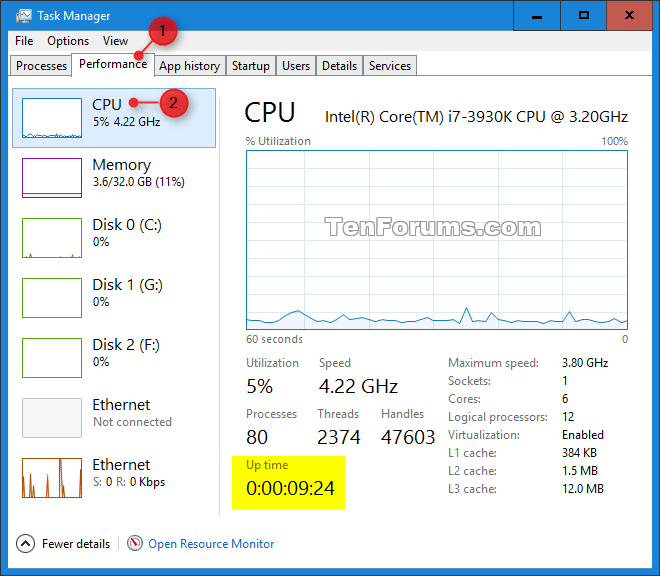Screen dimensions: 660x576
Task: Click the L1 cache 384 KB value
Action: tap(580, 453)
